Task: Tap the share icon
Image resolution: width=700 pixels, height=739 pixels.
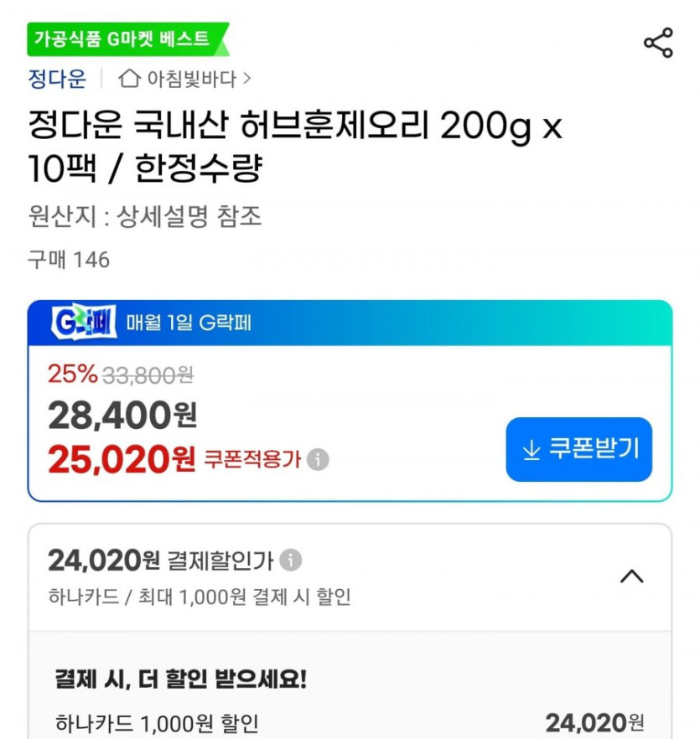Action: pyautogui.click(x=657, y=43)
